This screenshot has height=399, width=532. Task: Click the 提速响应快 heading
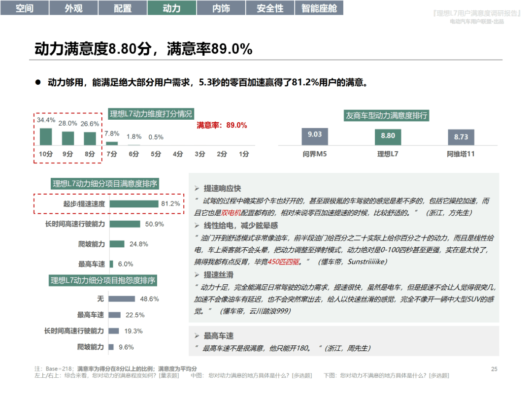(222, 189)
